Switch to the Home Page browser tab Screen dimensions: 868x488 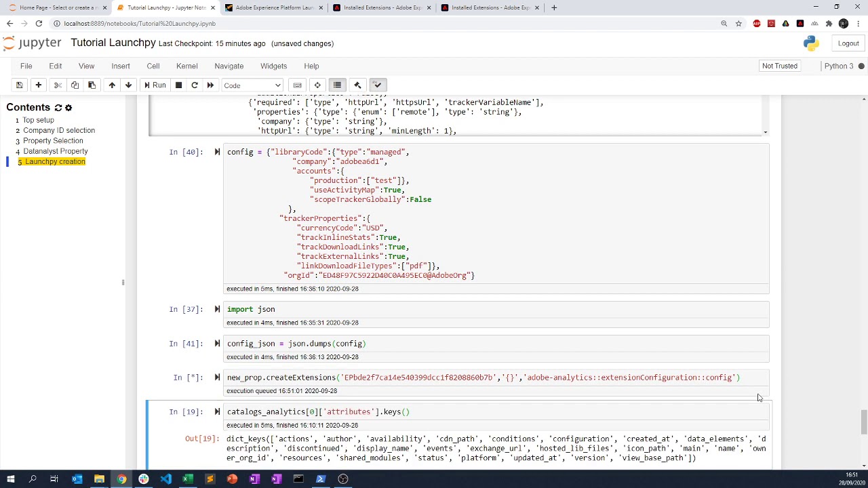click(57, 7)
